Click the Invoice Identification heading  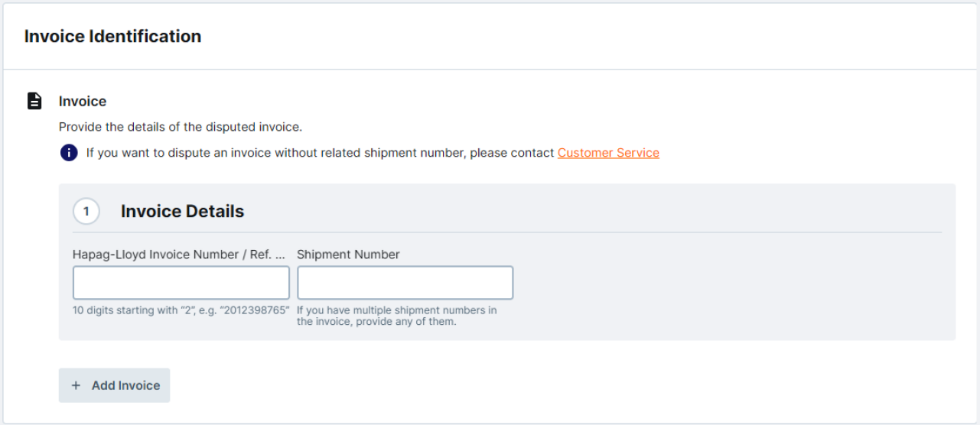click(113, 36)
